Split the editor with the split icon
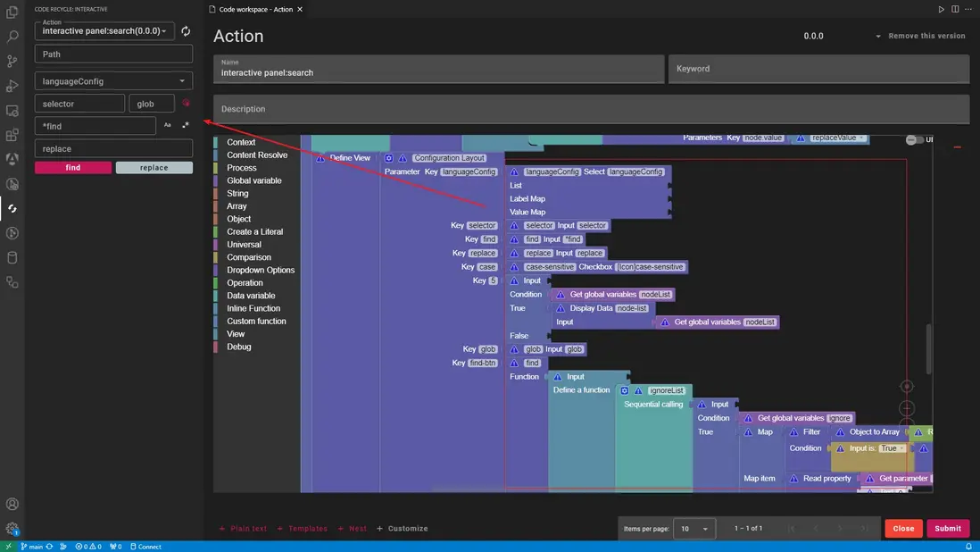This screenshot has width=980, height=552. coord(955,8)
